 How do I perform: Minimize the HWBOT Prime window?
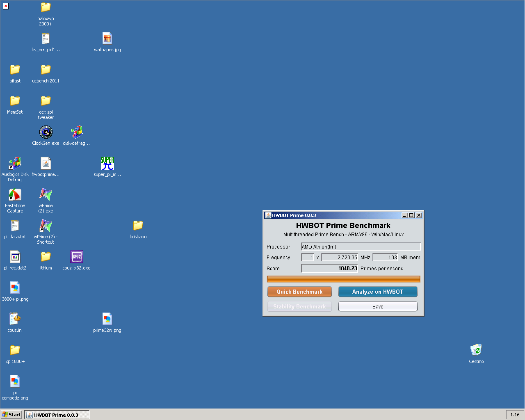click(x=404, y=215)
